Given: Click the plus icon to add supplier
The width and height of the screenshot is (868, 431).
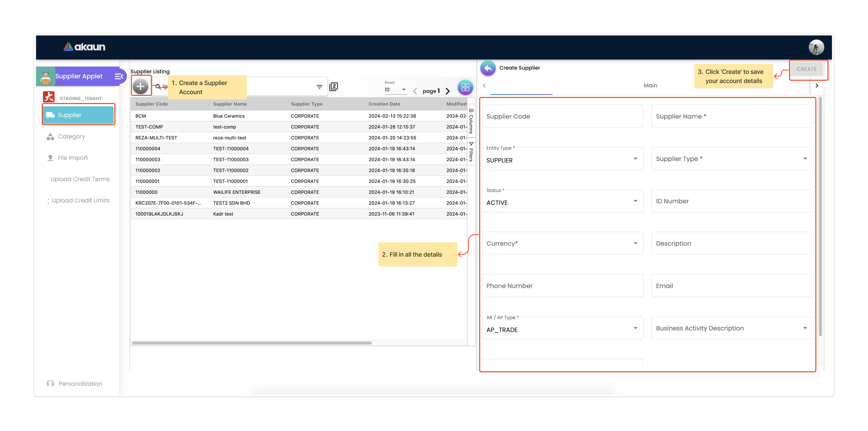Looking at the screenshot, I should point(140,87).
